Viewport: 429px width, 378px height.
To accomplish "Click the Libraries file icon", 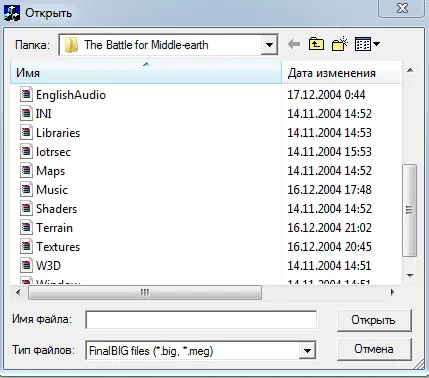I will click(x=27, y=132).
